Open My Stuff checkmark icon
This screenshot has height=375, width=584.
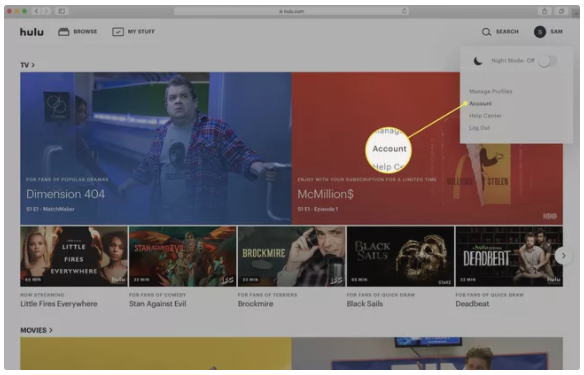point(118,32)
